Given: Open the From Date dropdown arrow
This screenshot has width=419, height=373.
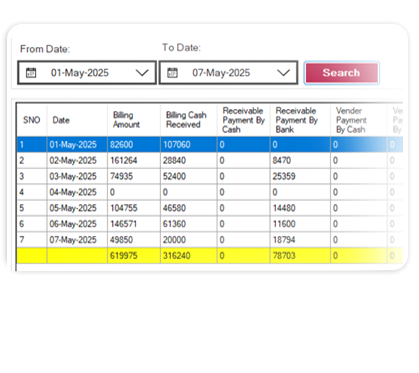Looking at the screenshot, I should 142,73.
